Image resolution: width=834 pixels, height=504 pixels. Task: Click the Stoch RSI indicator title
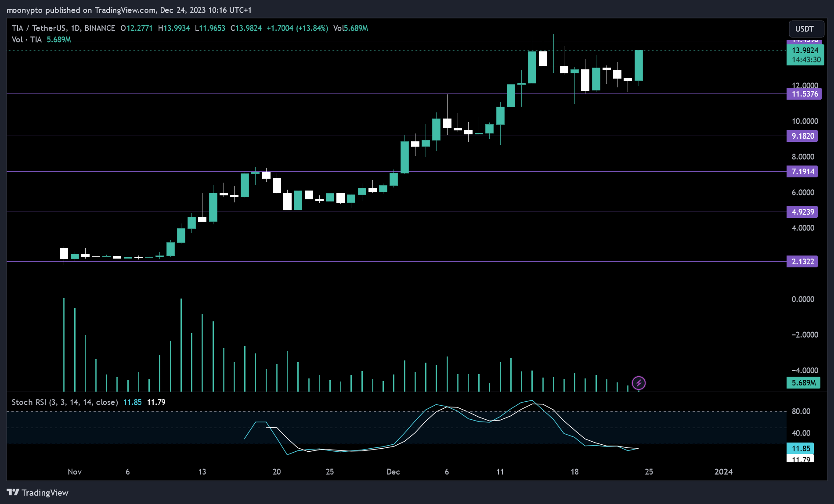coord(65,402)
